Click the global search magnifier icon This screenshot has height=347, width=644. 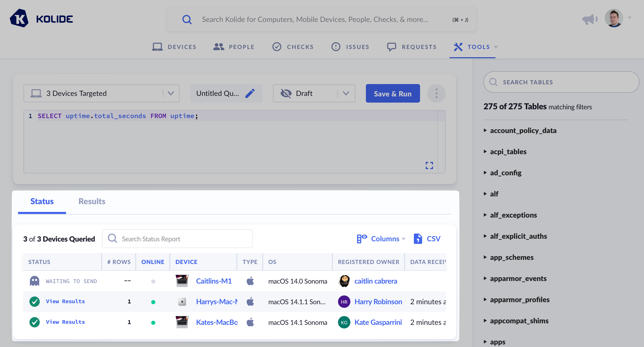point(187,20)
